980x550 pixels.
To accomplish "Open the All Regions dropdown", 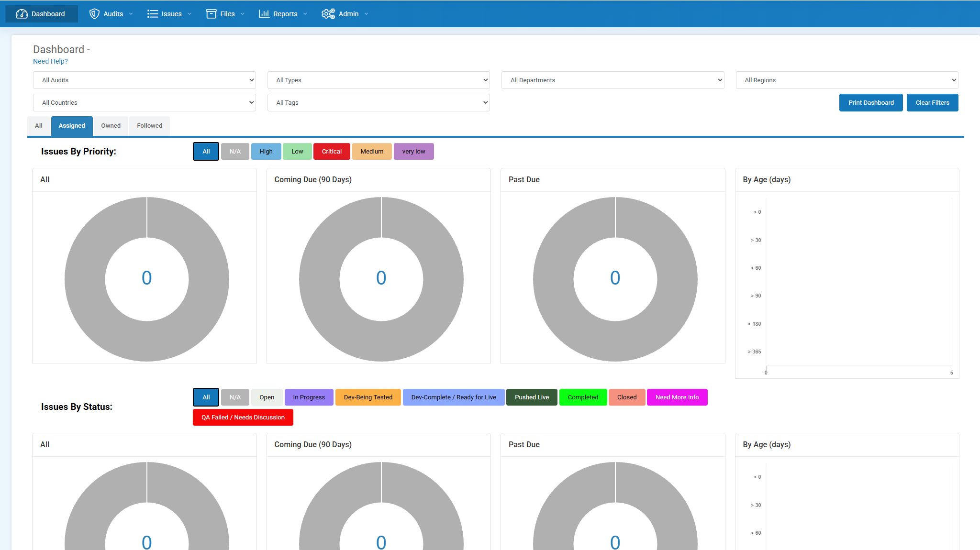I will [x=847, y=80].
